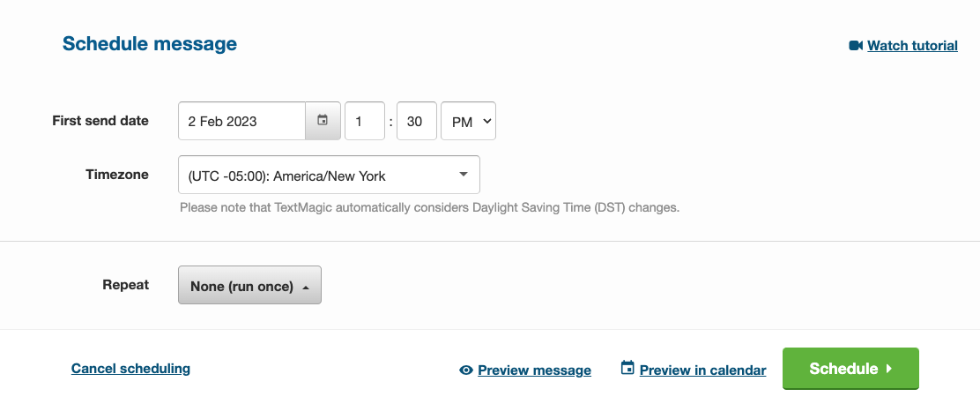Click the 'First send date' label
980x404 pixels.
(x=100, y=120)
